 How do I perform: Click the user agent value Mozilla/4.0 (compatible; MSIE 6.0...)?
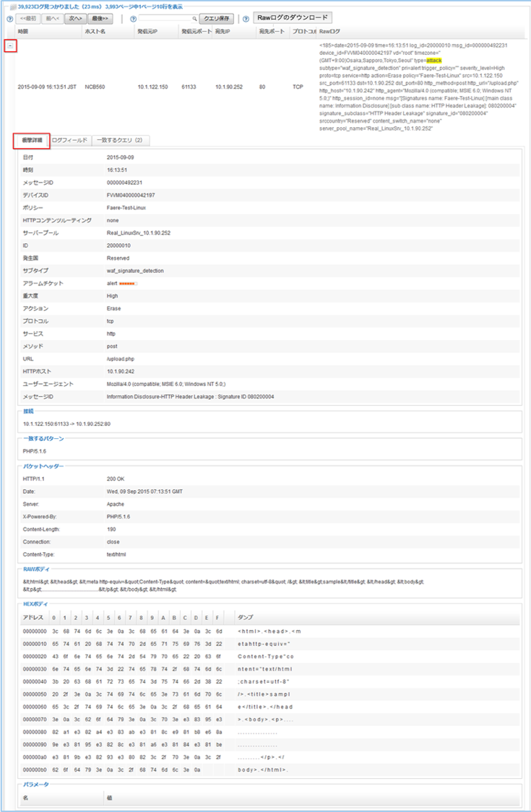click(x=166, y=384)
